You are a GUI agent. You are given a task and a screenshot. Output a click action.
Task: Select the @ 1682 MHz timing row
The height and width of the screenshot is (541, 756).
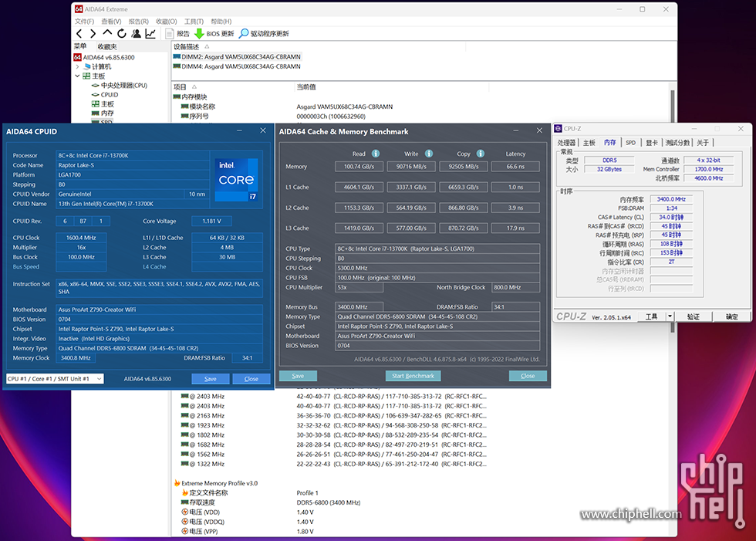click(x=333, y=445)
